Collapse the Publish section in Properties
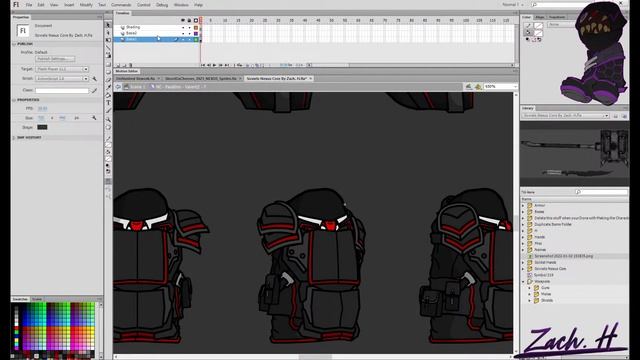The height and width of the screenshot is (360, 640). 14,44
